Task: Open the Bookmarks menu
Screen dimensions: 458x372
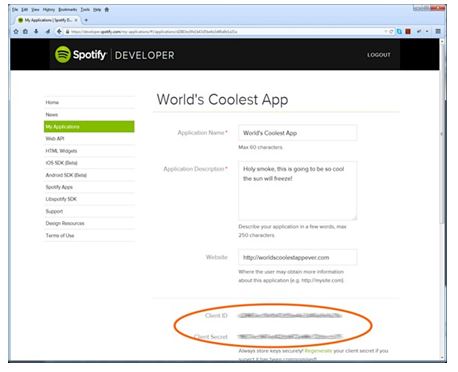Action: 68,10
